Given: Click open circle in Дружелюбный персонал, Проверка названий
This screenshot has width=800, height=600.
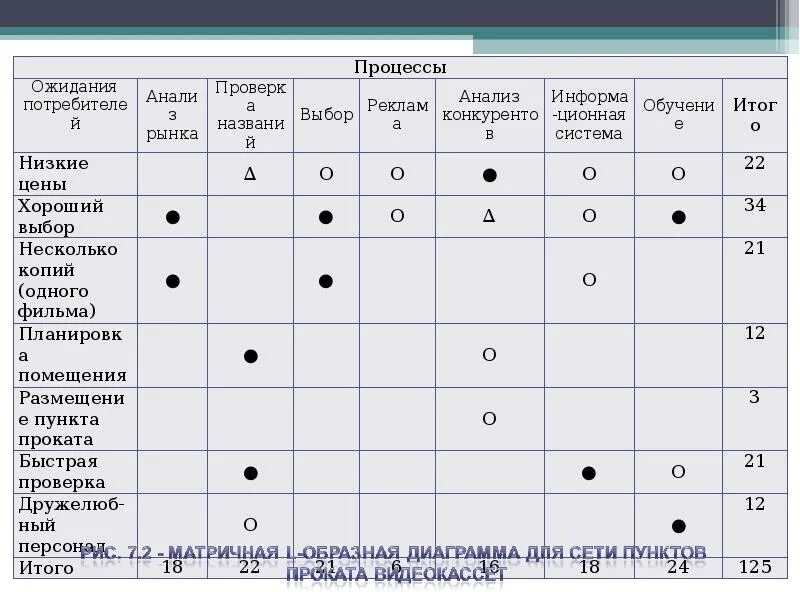Looking at the screenshot, I should point(250,525).
